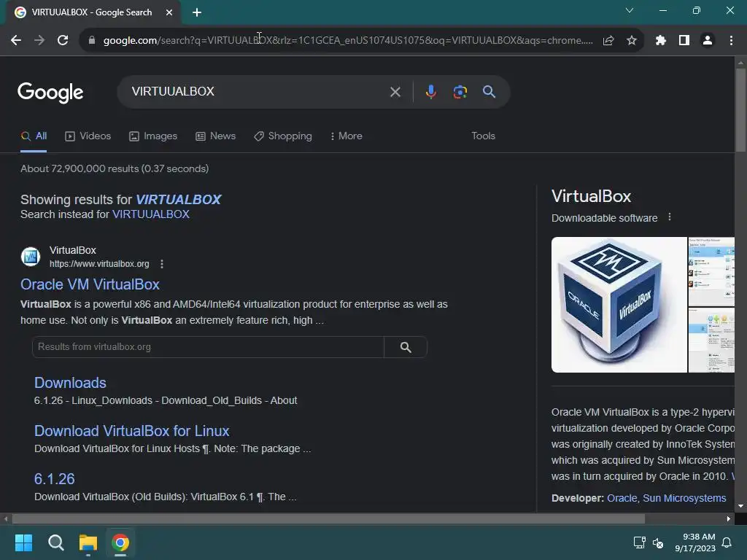Switch to Videos results tab
The height and width of the screenshot is (560, 747).
point(88,136)
